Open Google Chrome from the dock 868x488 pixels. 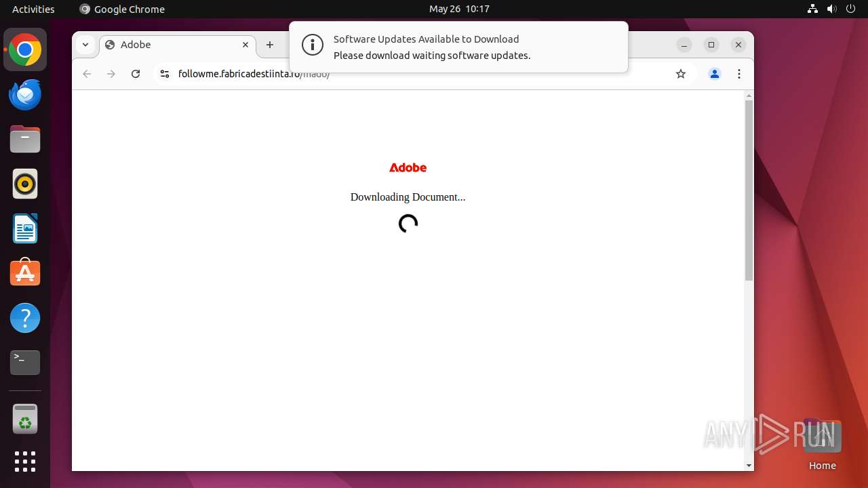(x=25, y=50)
